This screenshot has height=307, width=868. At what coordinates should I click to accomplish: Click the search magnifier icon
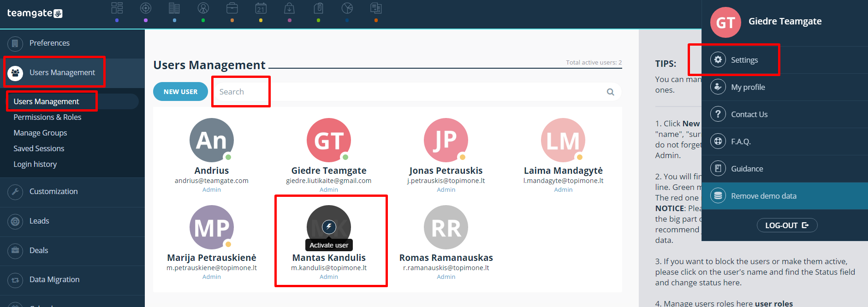pos(610,92)
